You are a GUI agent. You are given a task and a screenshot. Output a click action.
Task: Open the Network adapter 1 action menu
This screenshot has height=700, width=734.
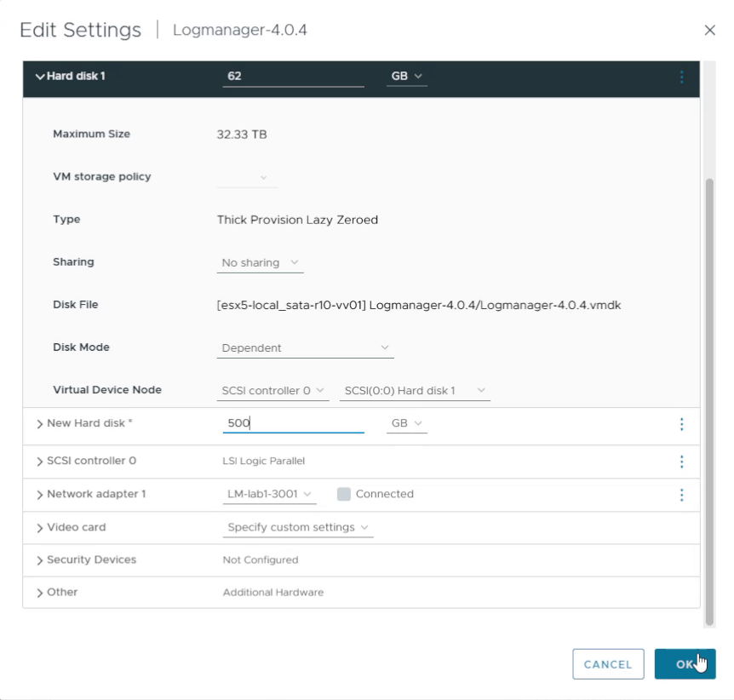(680, 494)
